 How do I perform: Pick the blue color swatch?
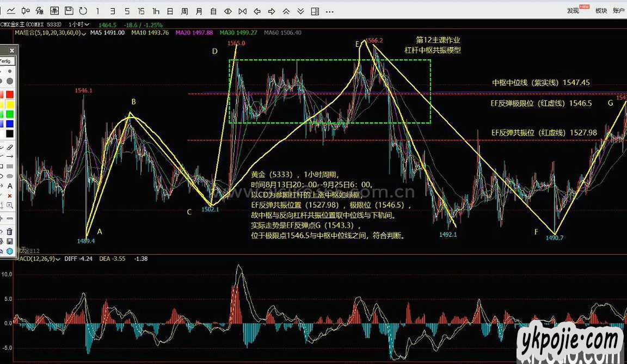point(10,124)
